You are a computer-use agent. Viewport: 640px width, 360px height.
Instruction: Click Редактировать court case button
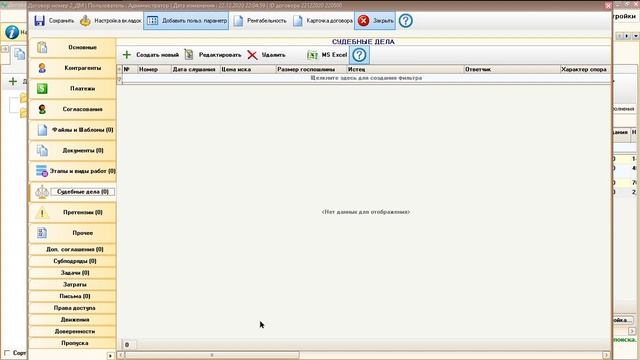(212, 55)
